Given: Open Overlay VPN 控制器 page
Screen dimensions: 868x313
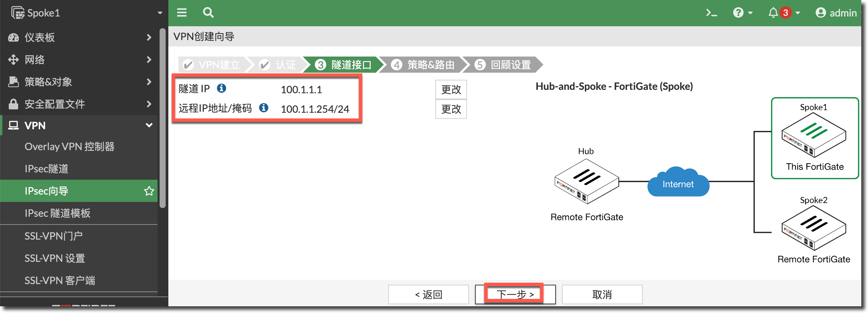Looking at the screenshot, I should [69, 146].
